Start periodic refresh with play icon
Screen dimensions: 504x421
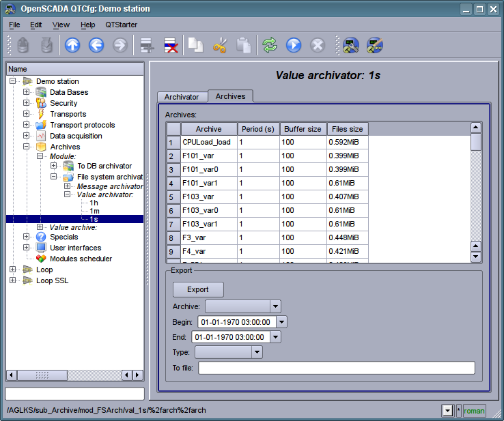294,45
